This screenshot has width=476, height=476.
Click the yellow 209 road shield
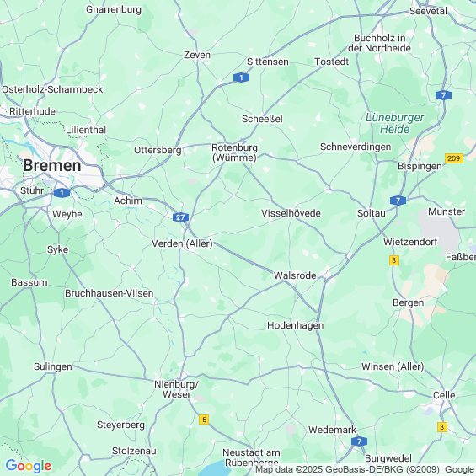pos(454,158)
